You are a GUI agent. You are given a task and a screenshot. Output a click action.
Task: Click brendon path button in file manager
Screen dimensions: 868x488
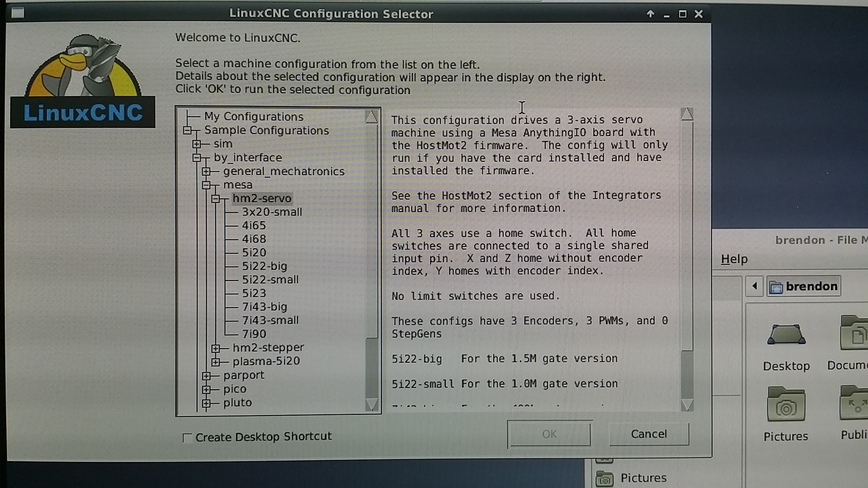point(804,286)
